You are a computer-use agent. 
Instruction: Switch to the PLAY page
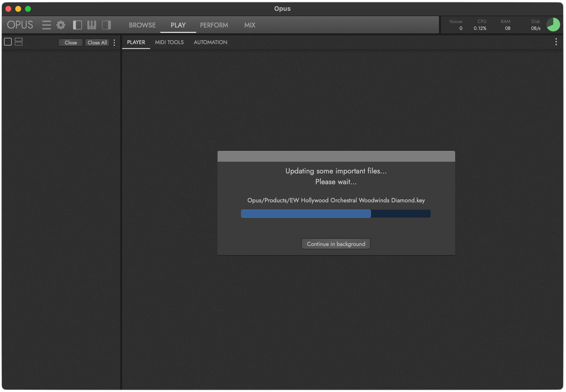pyautogui.click(x=178, y=25)
